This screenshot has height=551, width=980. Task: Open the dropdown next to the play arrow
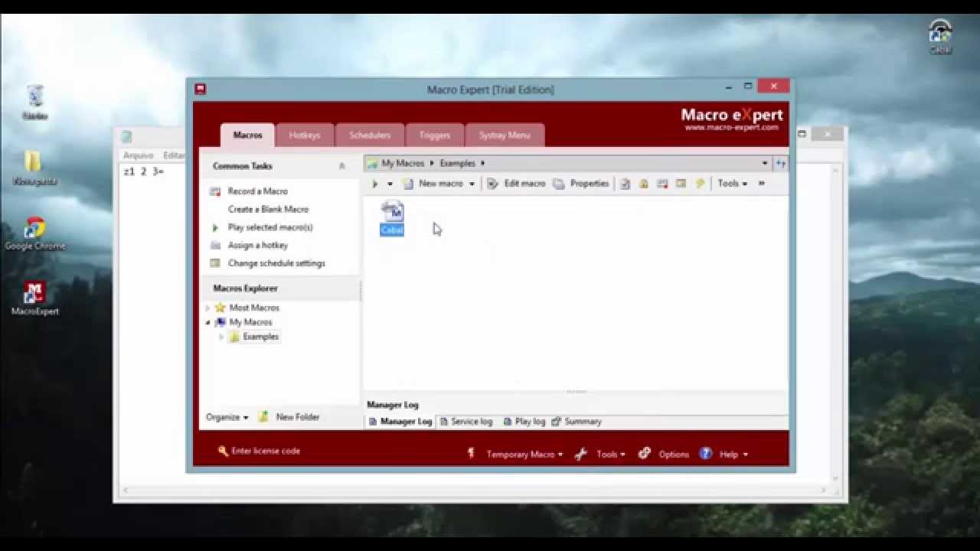click(x=390, y=184)
